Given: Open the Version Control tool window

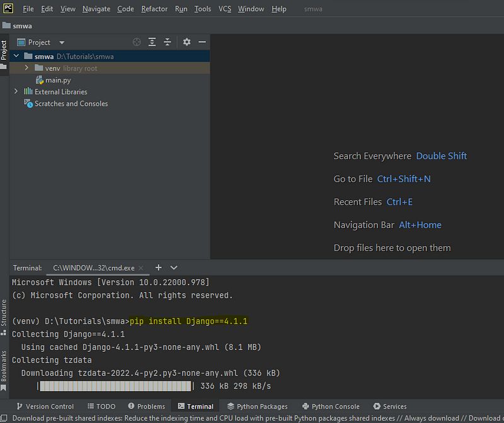Looking at the screenshot, I should click(x=45, y=406).
